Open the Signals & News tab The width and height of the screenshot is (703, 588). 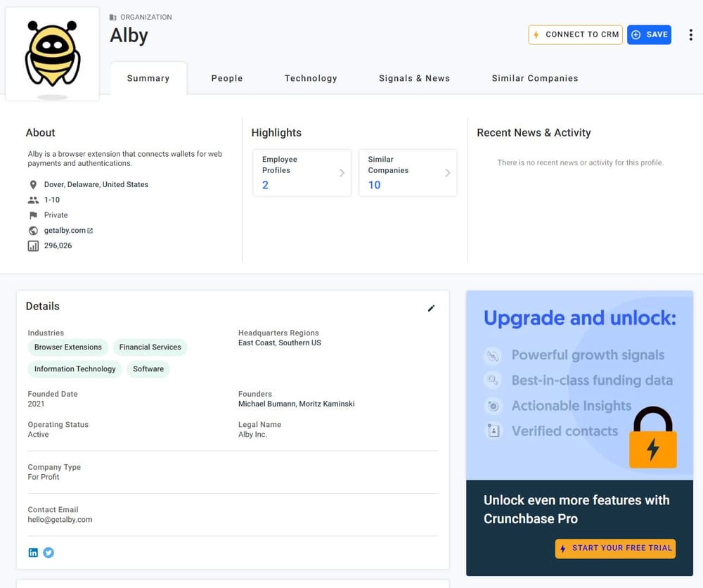[414, 78]
